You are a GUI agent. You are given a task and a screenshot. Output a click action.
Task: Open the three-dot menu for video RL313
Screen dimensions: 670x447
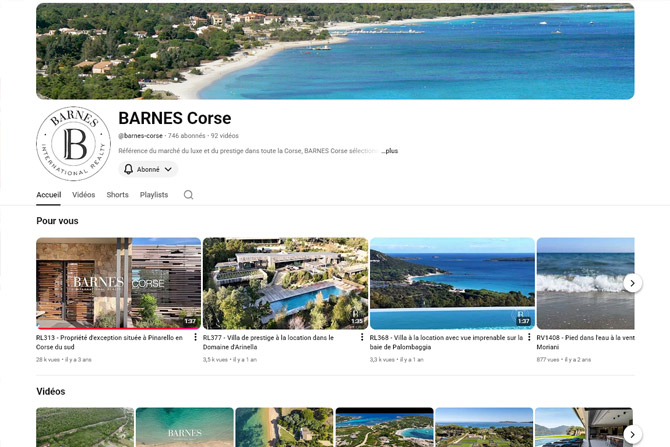coord(195,338)
